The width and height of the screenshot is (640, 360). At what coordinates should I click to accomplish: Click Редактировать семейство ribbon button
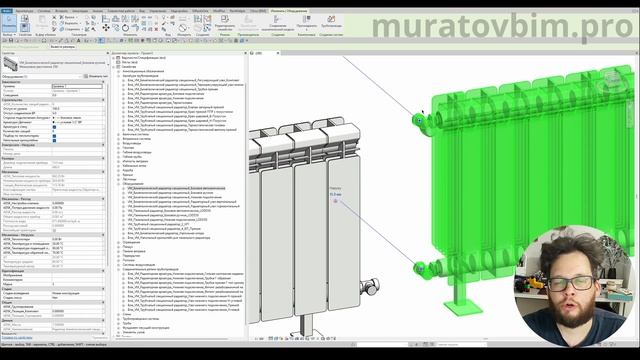[x=224, y=23]
